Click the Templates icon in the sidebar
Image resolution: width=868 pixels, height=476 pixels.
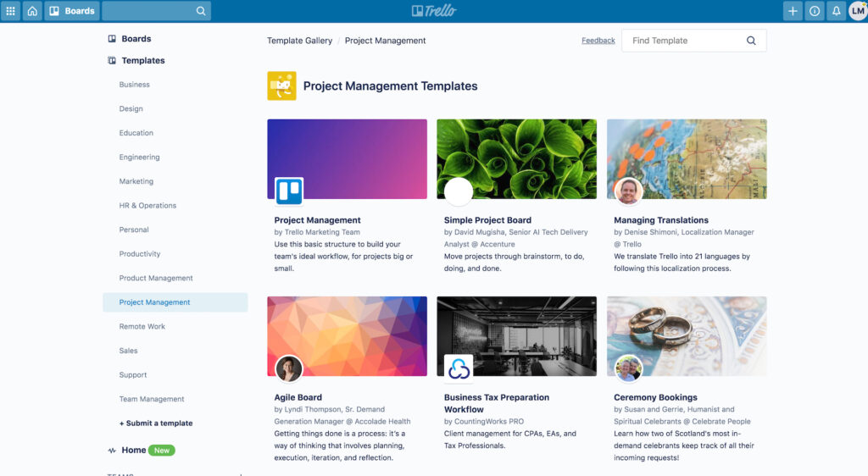(x=112, y=60)
